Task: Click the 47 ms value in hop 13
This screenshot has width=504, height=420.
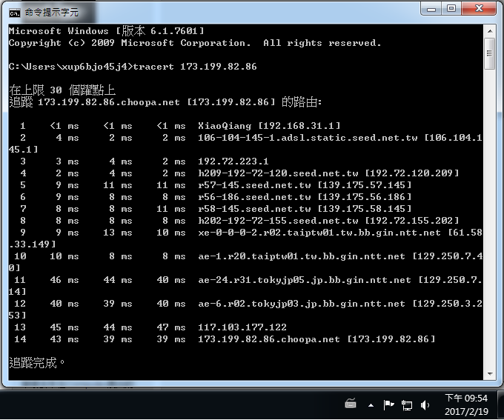Action: point(171,327)
